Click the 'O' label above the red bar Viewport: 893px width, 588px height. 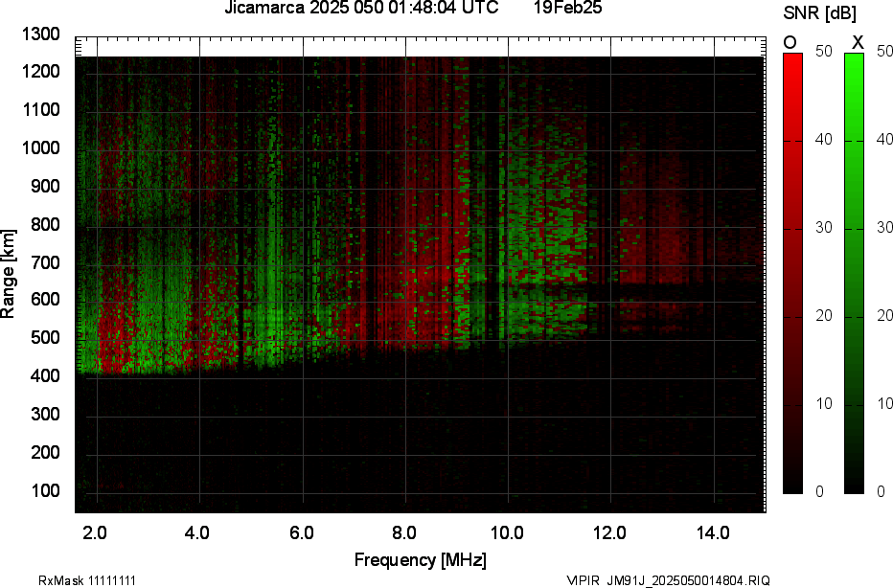[790, 43]
